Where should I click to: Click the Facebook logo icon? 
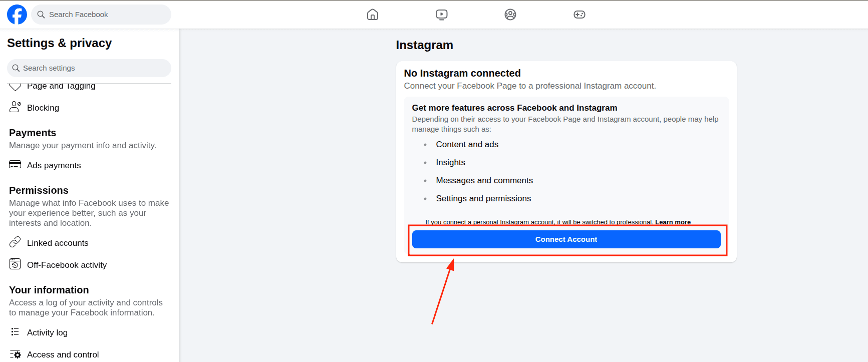(17, 15)
